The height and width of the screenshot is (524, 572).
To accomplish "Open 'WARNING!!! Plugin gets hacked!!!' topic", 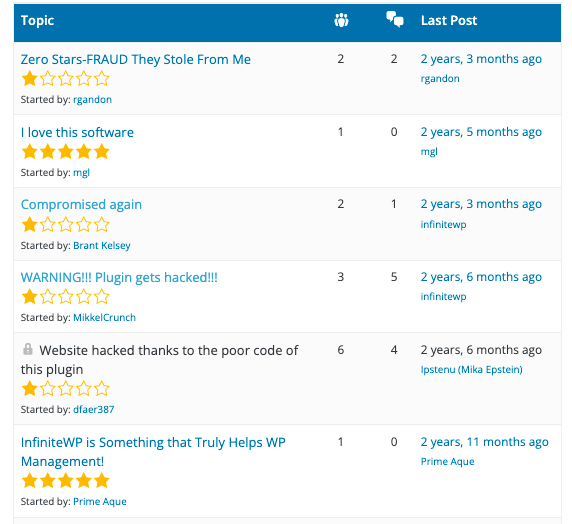I will [119, 277].
